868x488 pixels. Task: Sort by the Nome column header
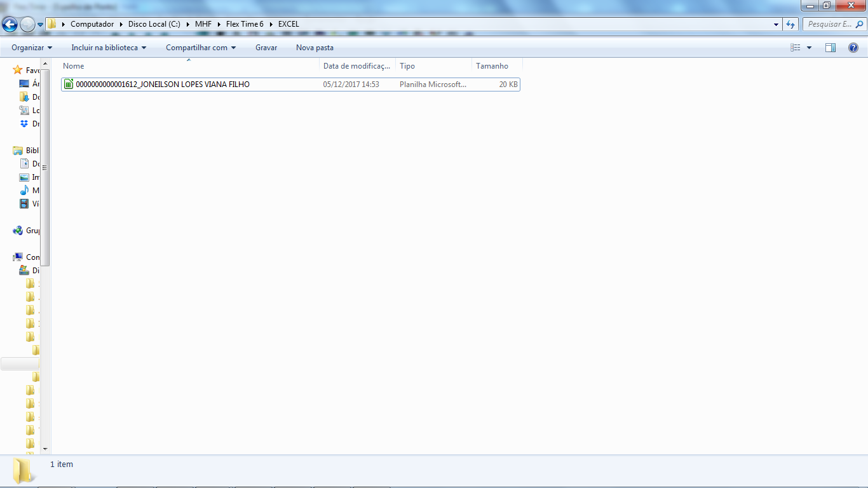[x=189, y=66]
